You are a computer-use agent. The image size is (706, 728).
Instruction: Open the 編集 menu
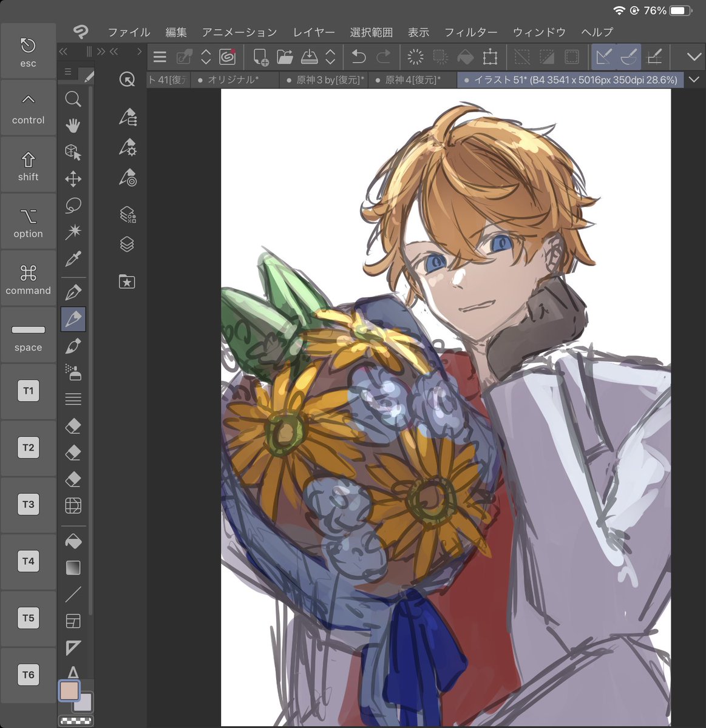click(176, 33)
